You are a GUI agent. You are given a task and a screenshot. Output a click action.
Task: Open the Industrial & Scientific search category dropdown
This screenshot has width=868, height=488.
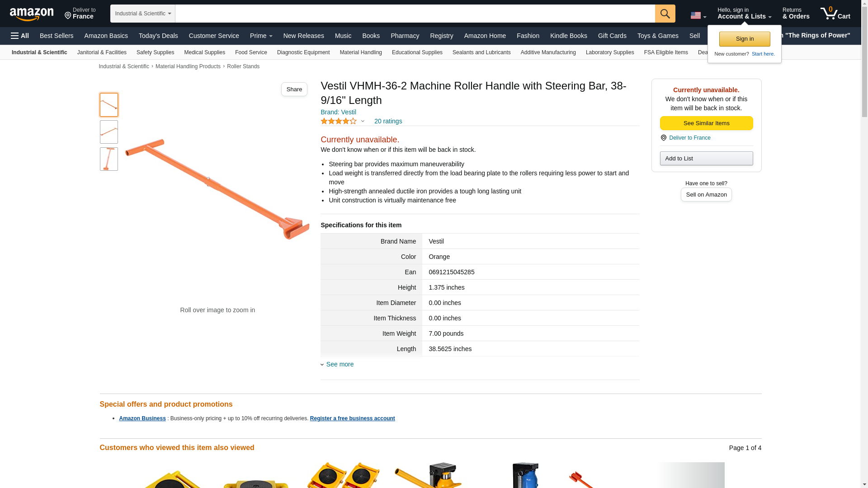pos(143,14)
